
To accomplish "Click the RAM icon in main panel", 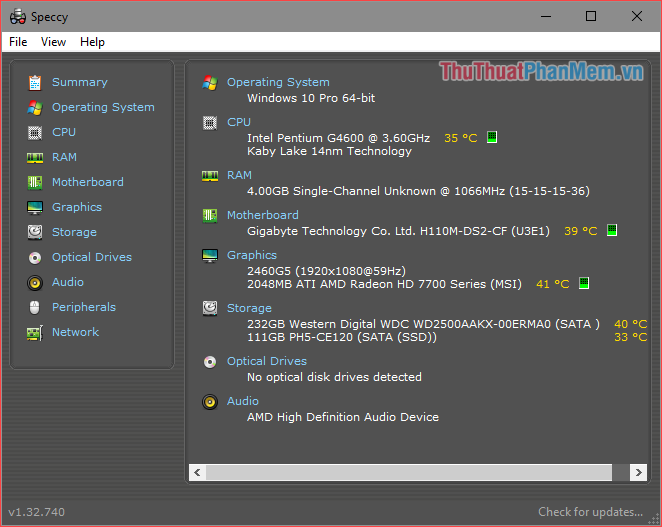I will click(x=210, y=176).
